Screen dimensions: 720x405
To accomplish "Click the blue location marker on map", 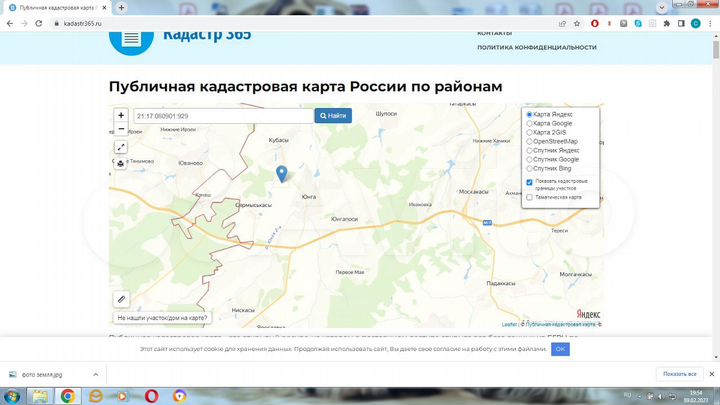I will [x=281, y=174].
